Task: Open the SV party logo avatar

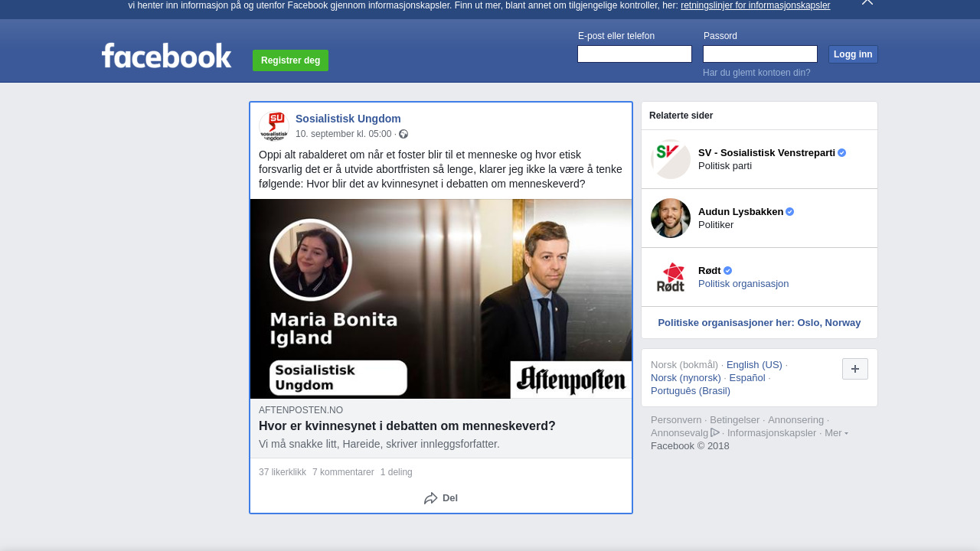Action: point(671,159)
